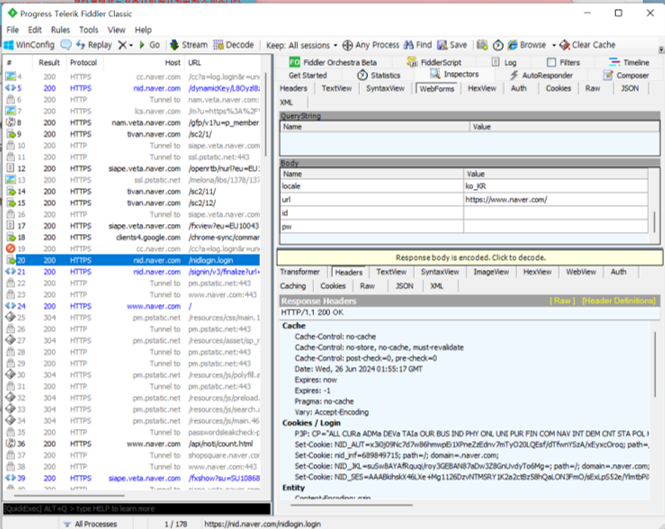Viewport: 665px width, 529px height.
Task: Open the Rules menu
Action: pos(60,30)
